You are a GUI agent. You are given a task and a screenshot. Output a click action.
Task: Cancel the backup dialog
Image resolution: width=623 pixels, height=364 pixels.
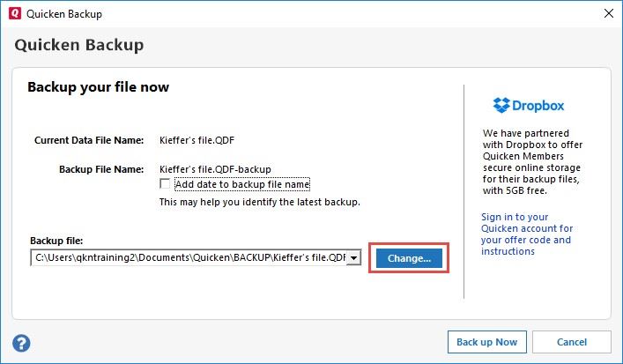coord(572,342)
